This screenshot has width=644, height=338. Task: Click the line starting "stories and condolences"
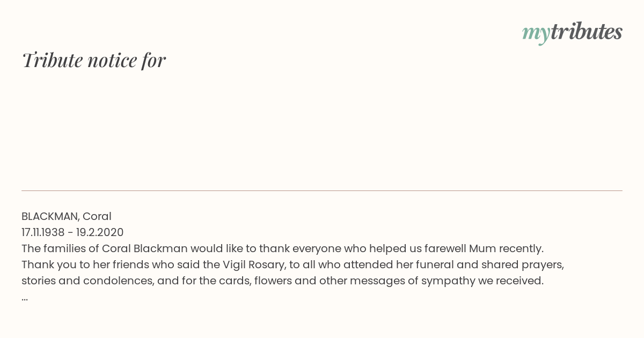coord(282,281)
